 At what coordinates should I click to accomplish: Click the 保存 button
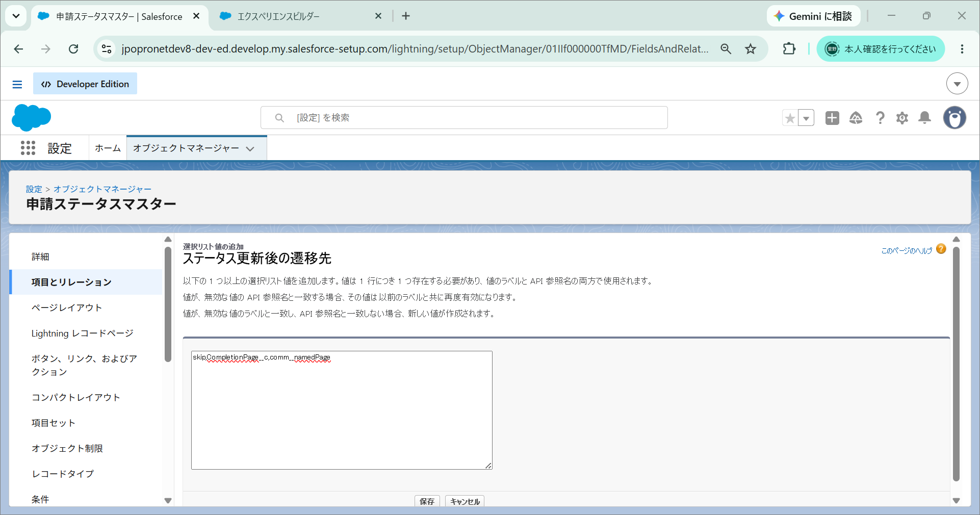(427, 501)
